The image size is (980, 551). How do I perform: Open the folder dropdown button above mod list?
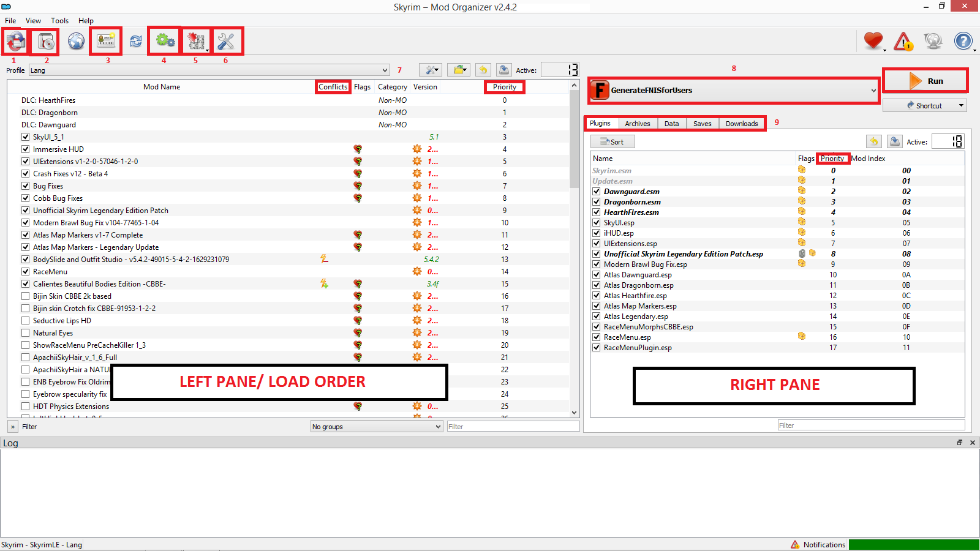click(x=458, y=70)
